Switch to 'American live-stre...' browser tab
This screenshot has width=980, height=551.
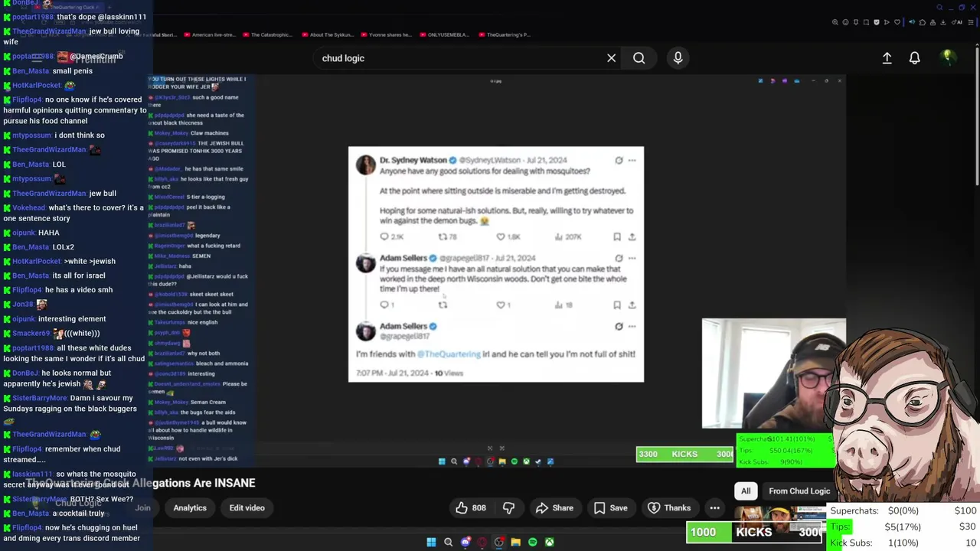209,34
